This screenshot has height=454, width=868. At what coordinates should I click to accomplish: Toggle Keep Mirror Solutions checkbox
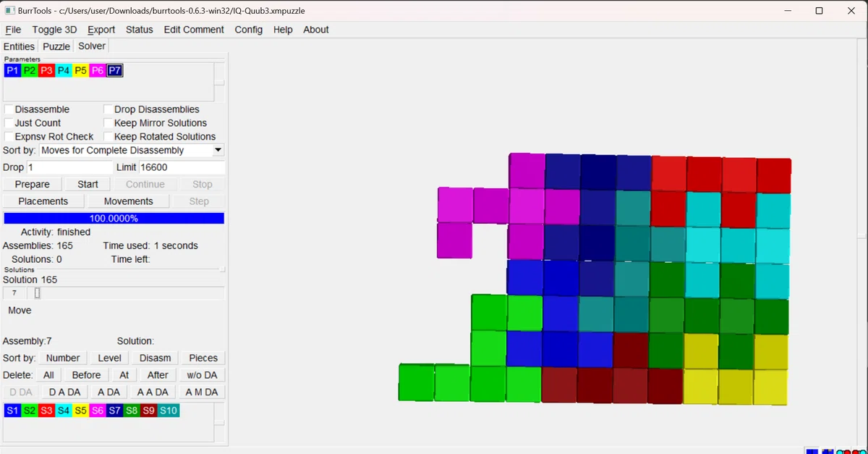pos(109,123)
